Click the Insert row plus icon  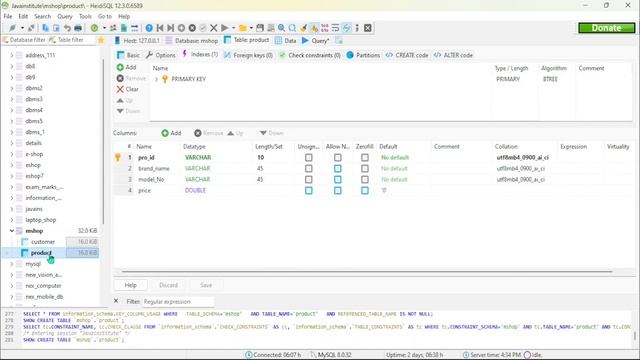click(181, 28)
